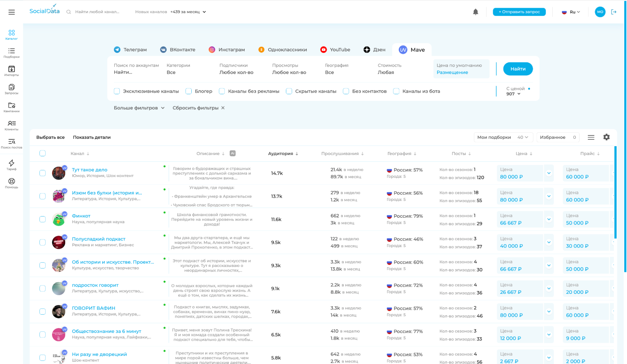Check the Каналы без рекламы filter
Screen dimensions: 627x364
pyautogui.click(x=222, y=91)
